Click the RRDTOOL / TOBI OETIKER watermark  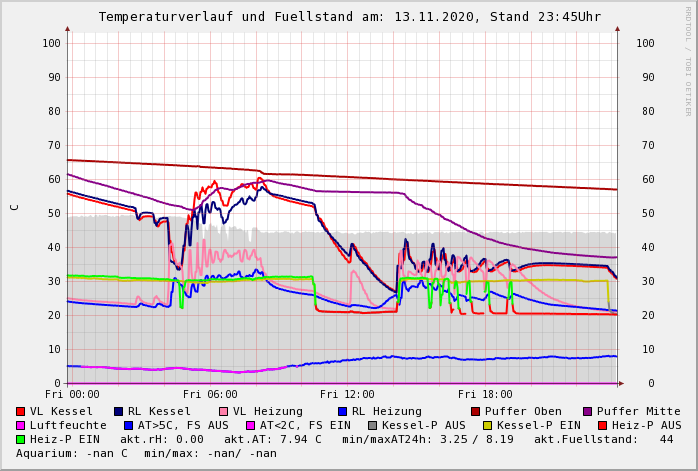(688, 60)
